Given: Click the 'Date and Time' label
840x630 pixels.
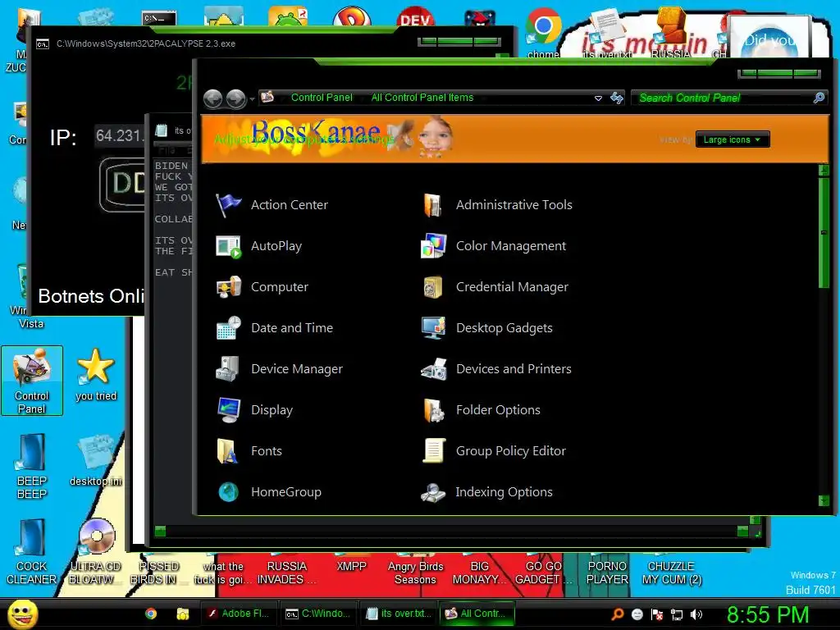Looking at the screenshot, I should 292,328.
